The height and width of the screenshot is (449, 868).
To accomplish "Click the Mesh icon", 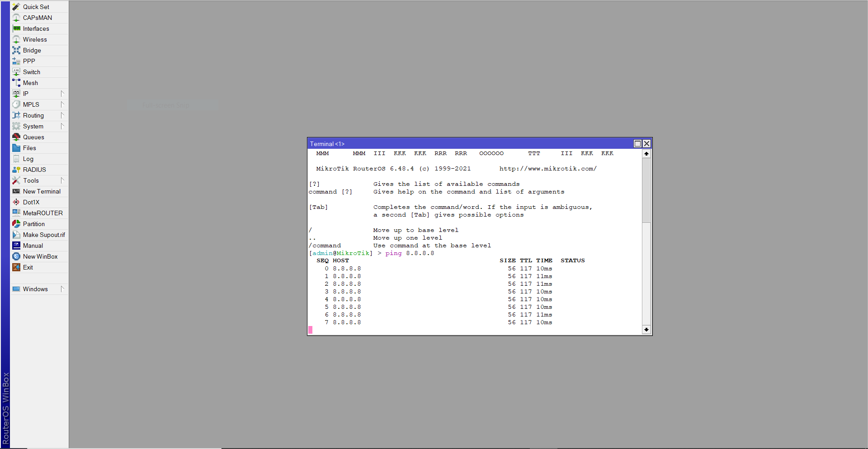I will tap(16, 83).
